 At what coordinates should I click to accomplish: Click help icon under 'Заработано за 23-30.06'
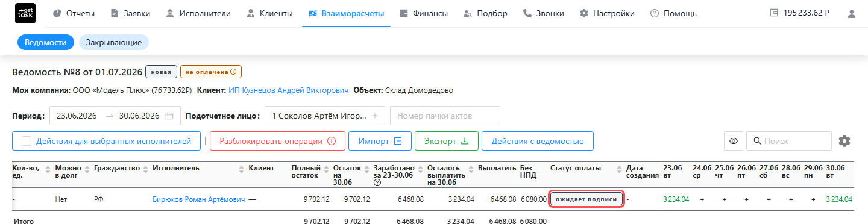pyautogui.click(x=377, y=182)
